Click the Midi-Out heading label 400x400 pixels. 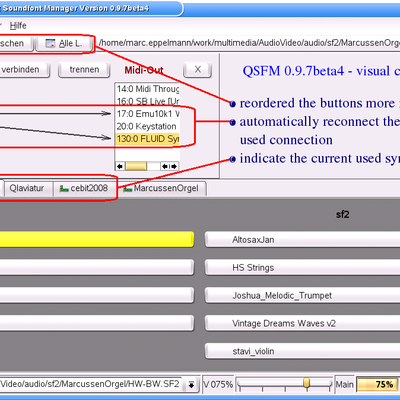pyautogui.click(x=144, y=70)
